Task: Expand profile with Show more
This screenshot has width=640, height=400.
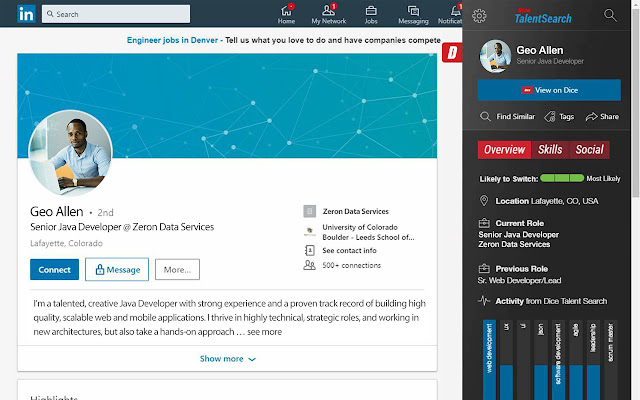Action: click(227, 359)
